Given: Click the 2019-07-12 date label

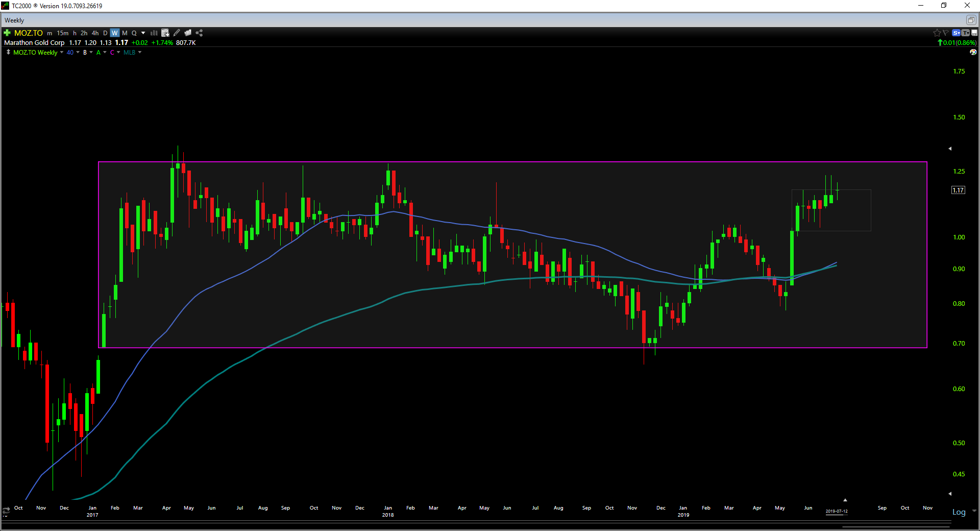Looking at the screenshot, I should coord(837,511).
